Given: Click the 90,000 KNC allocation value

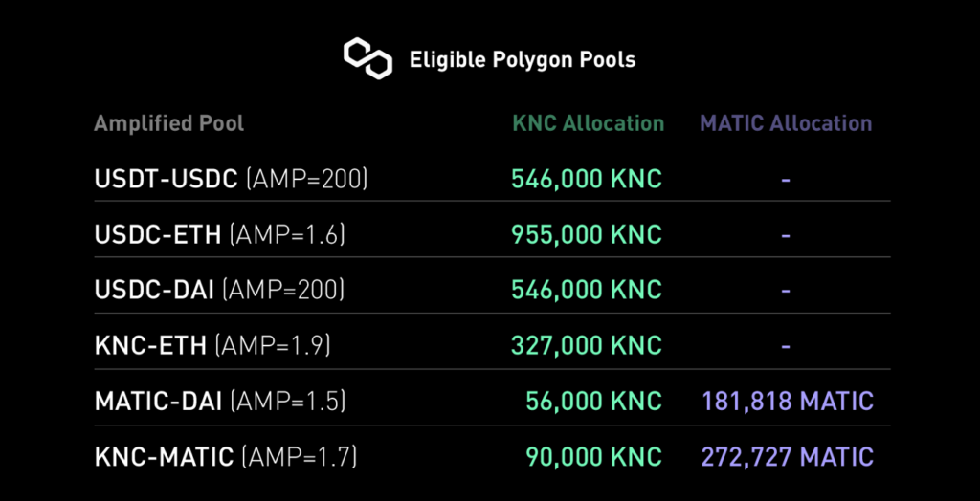Looking at the screenshot, I should point(593,458).
